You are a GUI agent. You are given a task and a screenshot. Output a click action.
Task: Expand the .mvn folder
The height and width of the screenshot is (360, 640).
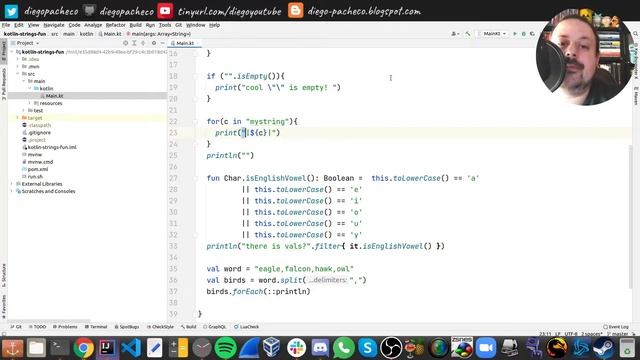pos(18,67)
